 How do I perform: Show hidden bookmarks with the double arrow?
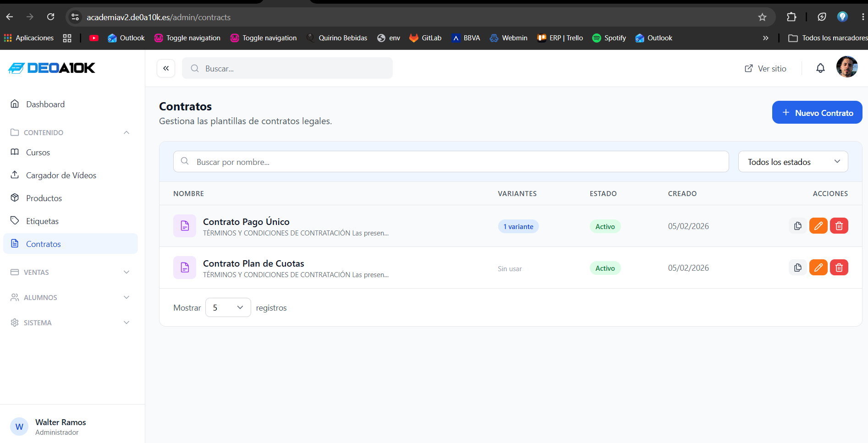click(765, 38)
